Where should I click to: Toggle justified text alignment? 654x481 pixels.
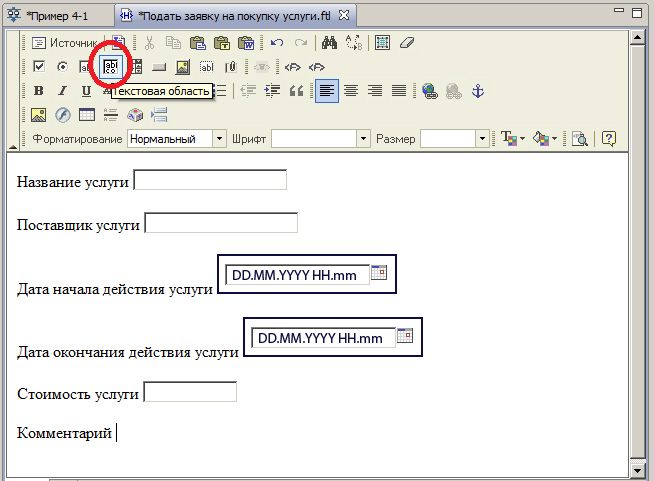click(x=399, y=91)
